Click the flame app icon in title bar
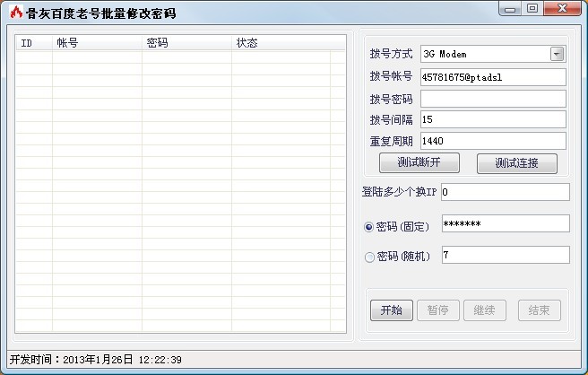 pyautogui.click(x=16, y=13)
